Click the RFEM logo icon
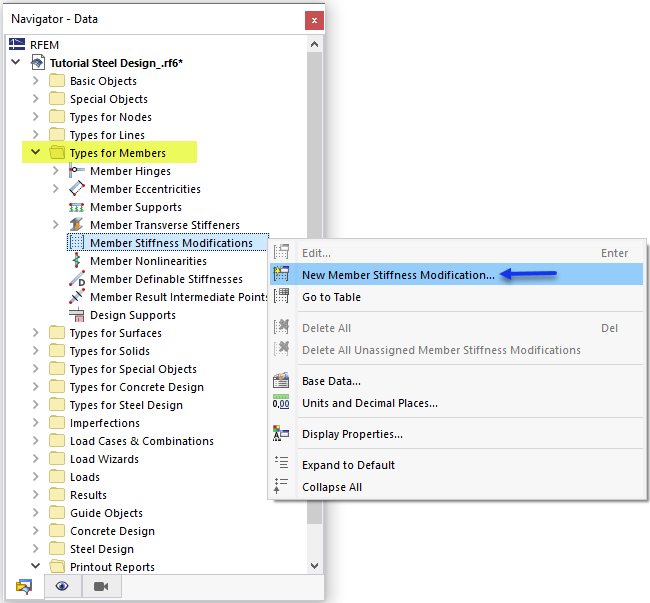The width and height of the screenshot is (650, 603). click(17, 44)
